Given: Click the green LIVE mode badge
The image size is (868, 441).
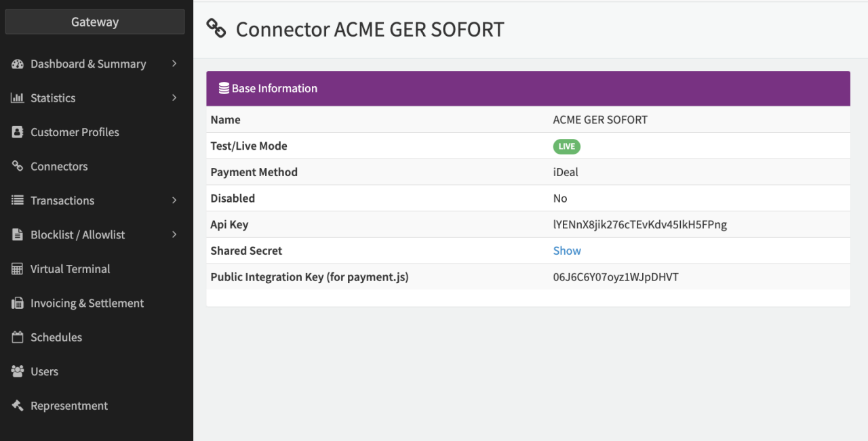Looking at the screenshot, I should 567,146.
